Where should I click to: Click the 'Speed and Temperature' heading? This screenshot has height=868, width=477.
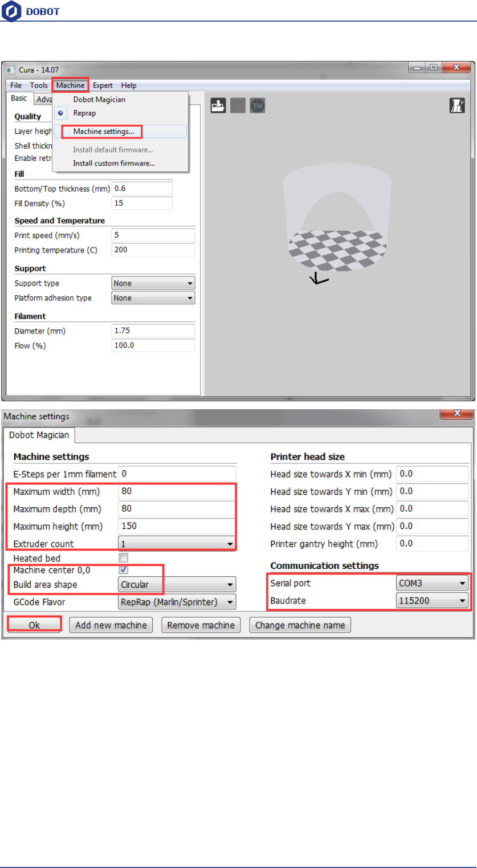tap(59, 221)
